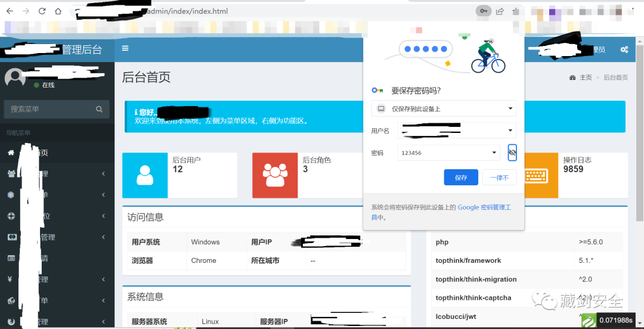The image size is (644, 329).
Task: Expand sidebar menu with cube icon
Action: tap(57, 195)
